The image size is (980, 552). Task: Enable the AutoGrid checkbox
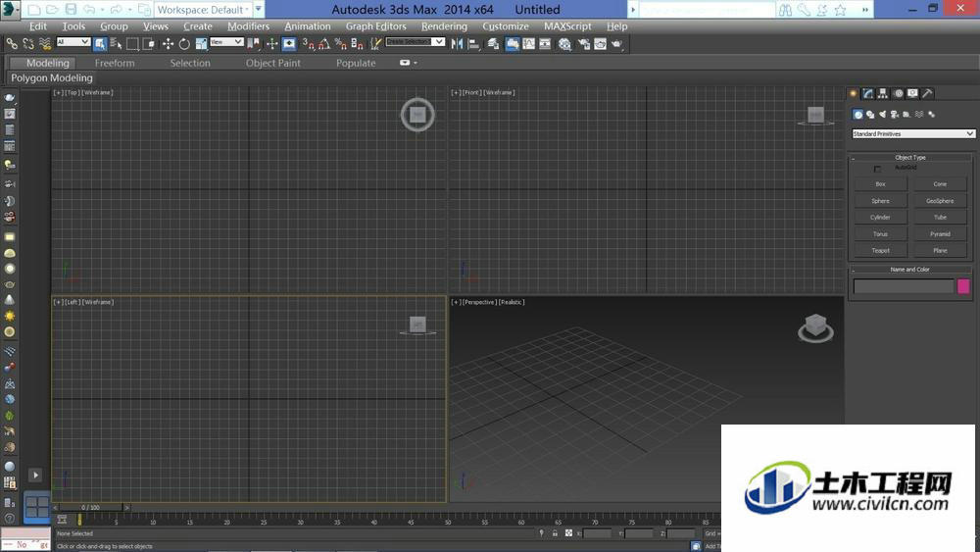tap(877, 169)
